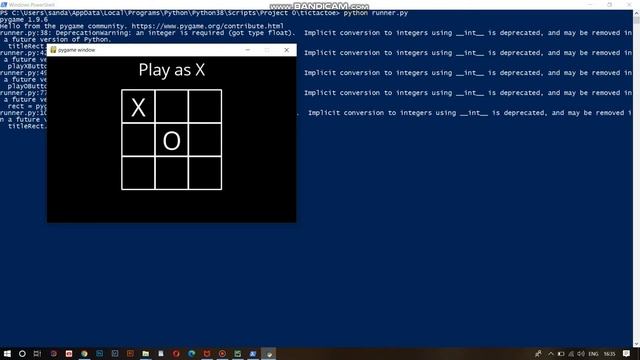This screenshot has height=360, width=640.
Task: Click the pygame.org/contribute.html URL in PowerShell
Action: coord(207,26)
